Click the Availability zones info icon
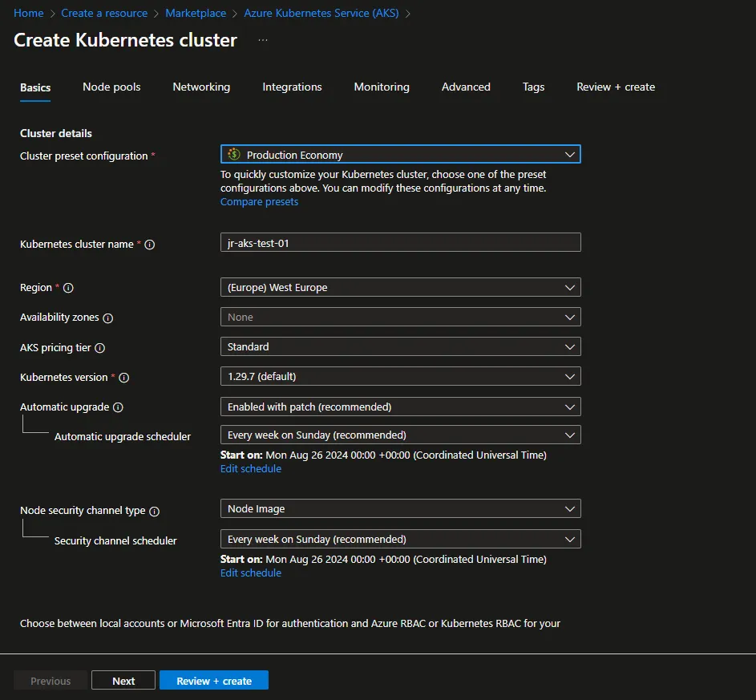Viewport: 756px width, 700px height. 109,318
